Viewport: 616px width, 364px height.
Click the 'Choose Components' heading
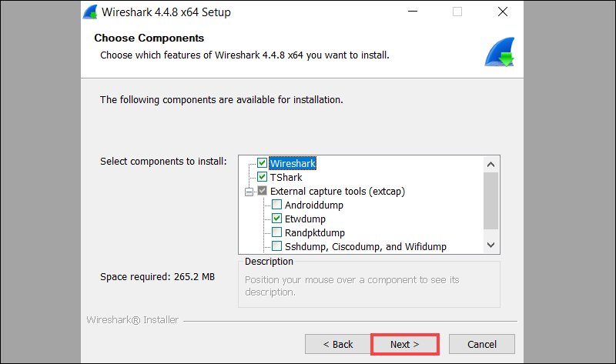pyautogui.click(x=149, y=38)
